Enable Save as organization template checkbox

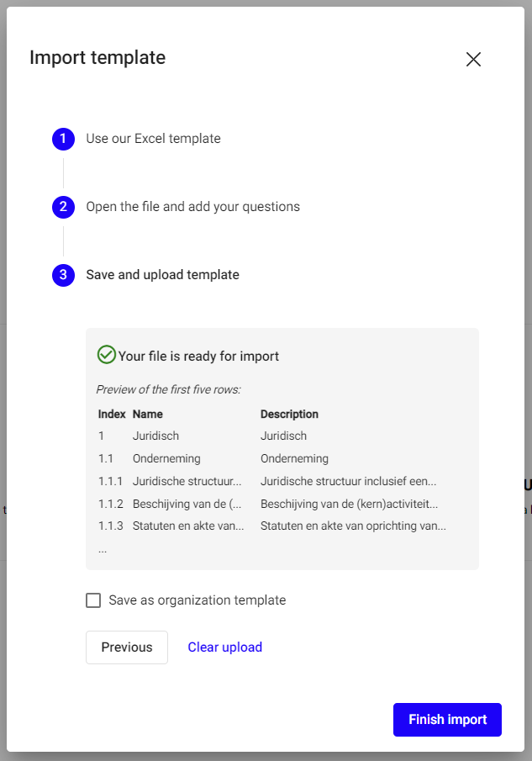pos(93,600)
